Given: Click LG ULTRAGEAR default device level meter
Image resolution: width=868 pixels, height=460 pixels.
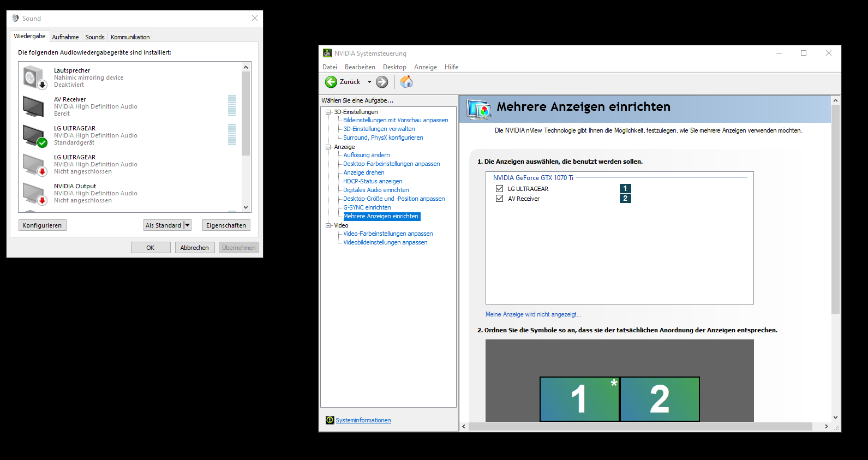Looking at the screenshot, I should 232,135.
